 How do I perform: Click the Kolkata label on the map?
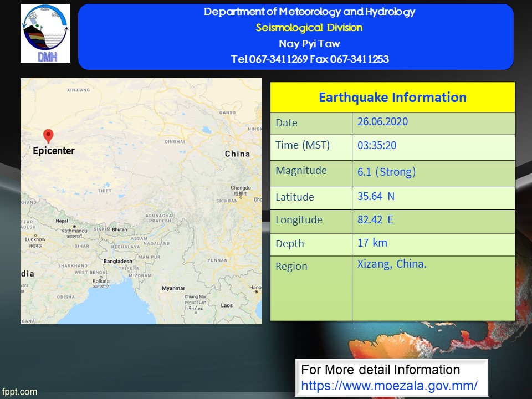[x=101, y=281]
